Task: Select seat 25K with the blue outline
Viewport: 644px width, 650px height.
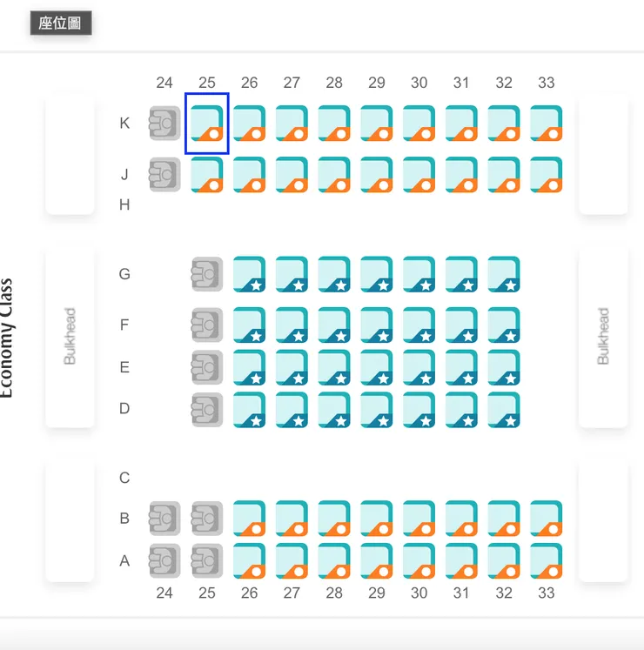Action: (x=207, y=124)
